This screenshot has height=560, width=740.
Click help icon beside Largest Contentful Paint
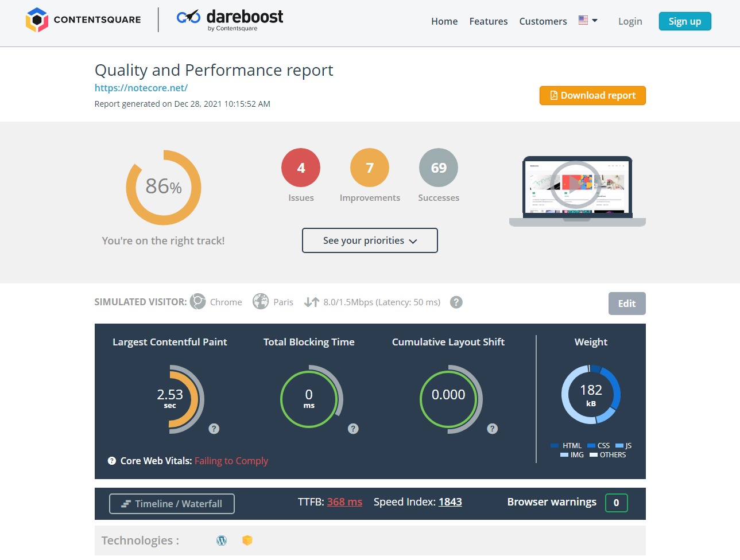[x=214, y=429]
